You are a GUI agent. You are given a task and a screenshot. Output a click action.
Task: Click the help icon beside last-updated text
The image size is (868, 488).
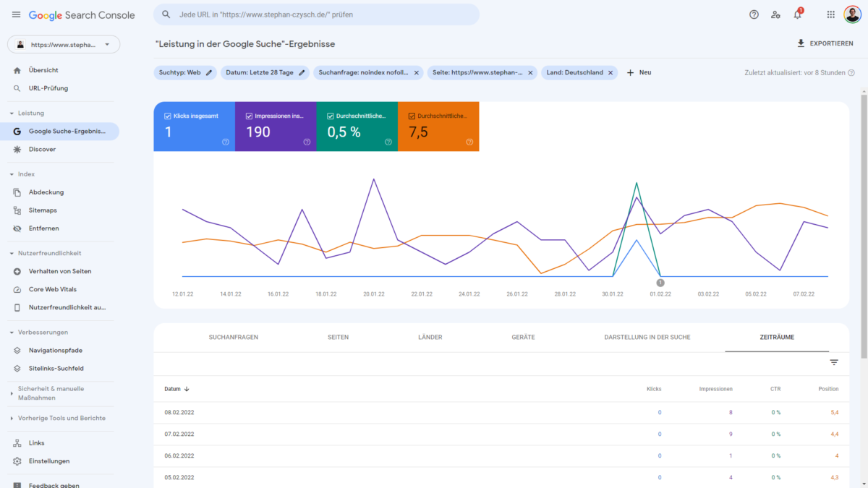pyautogui.click(x=851, y=73)
